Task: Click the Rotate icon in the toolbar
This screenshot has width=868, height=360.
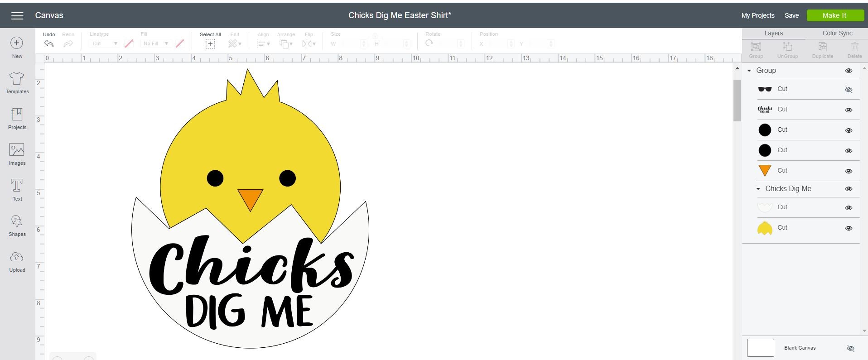Action: [x=429, y=43]
